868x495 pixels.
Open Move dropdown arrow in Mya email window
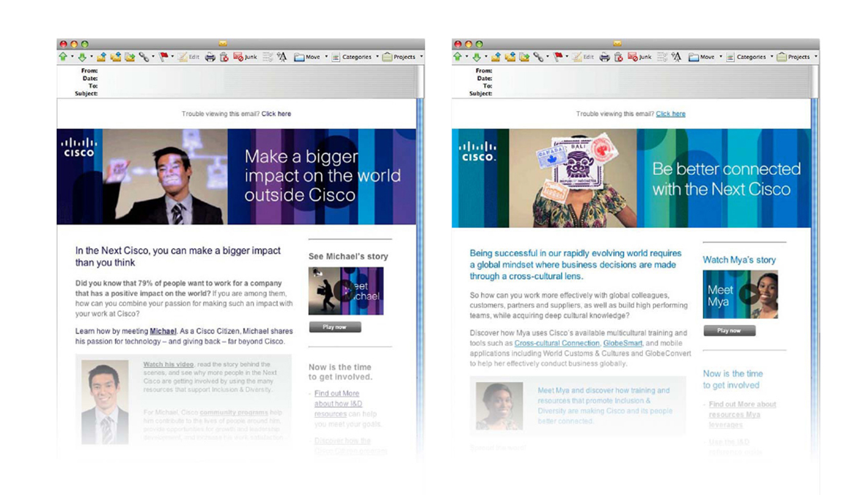721,57
